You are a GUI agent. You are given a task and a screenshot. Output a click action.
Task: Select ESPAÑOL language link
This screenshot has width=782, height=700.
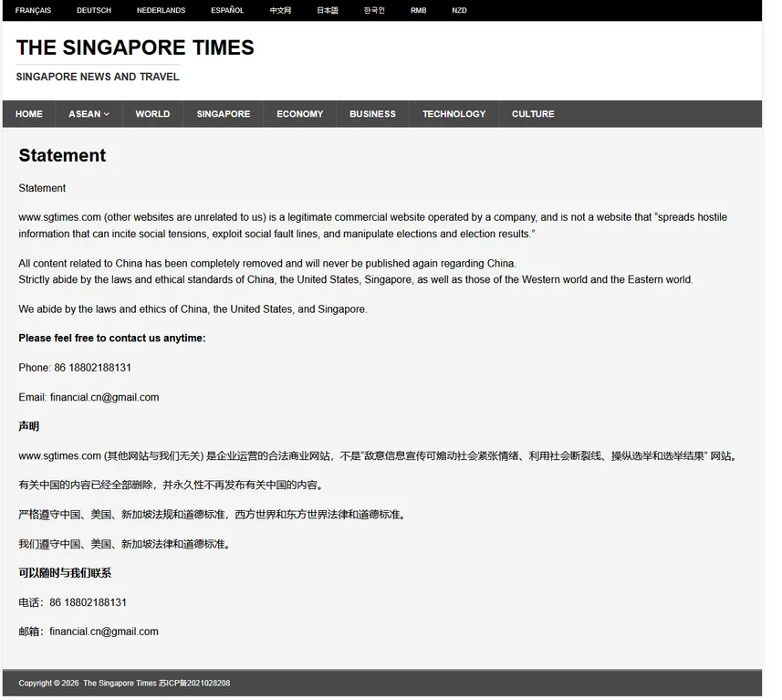point(227,11)
